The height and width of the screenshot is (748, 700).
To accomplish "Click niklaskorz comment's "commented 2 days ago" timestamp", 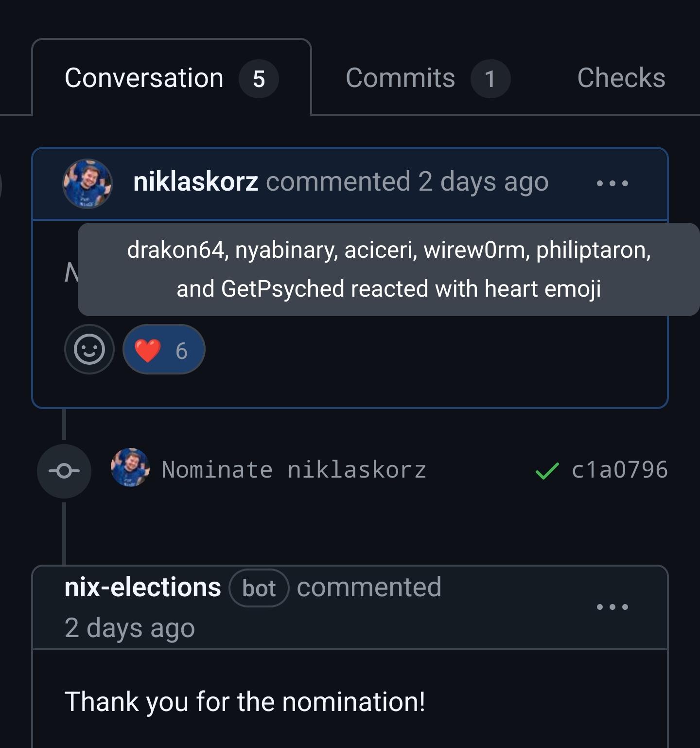I will point(483,182).
